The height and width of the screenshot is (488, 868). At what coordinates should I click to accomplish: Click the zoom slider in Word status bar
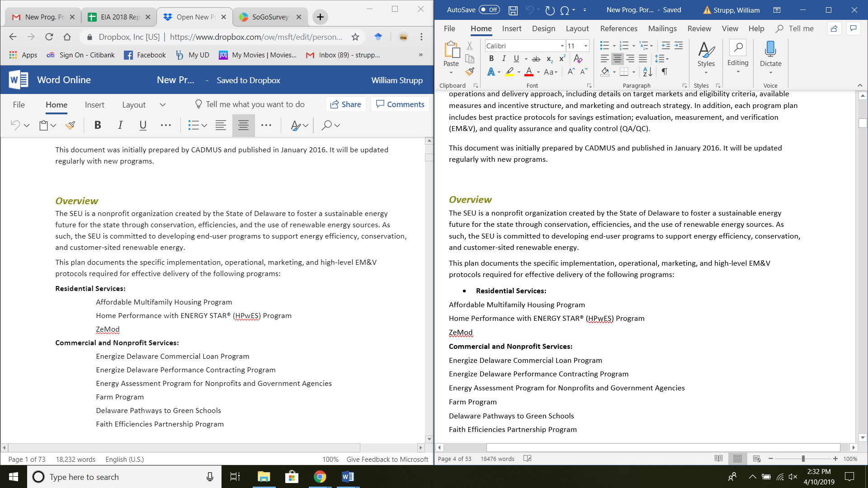tap(803, 459)
